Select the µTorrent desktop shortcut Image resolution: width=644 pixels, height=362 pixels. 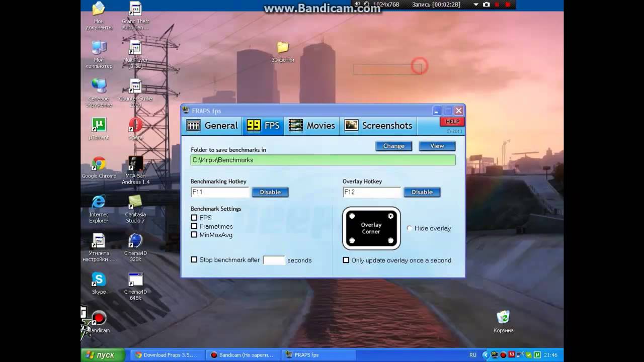pyautogui.click(x=99, y=129)
